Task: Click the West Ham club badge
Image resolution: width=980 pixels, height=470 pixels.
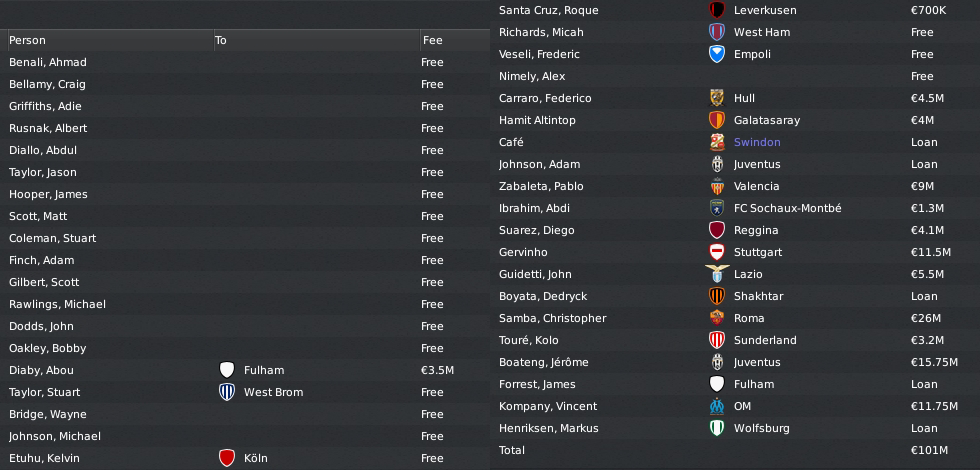Action: pyautogui.click(x=716, y=32)
